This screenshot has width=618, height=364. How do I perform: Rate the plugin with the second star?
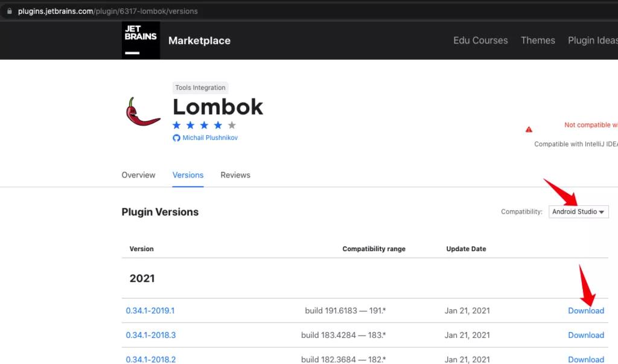point(190,125)
